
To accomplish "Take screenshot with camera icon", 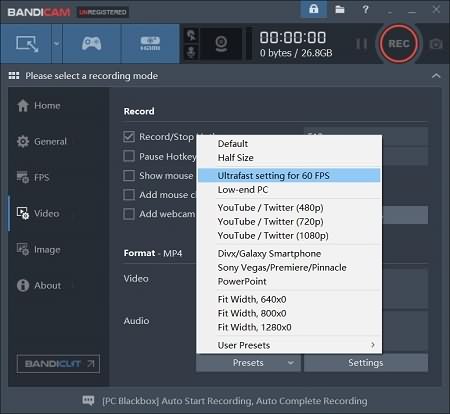I will 436,44.
